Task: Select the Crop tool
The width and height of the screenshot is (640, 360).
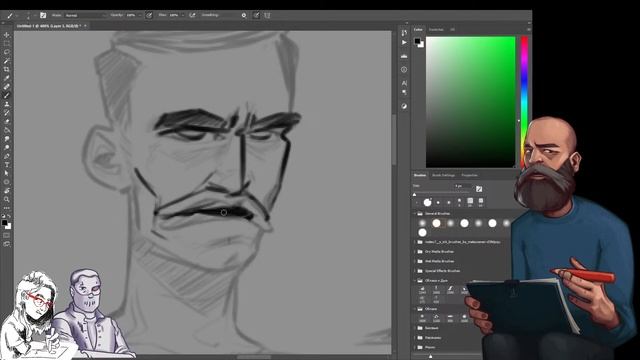Action: tap(7, 69)
